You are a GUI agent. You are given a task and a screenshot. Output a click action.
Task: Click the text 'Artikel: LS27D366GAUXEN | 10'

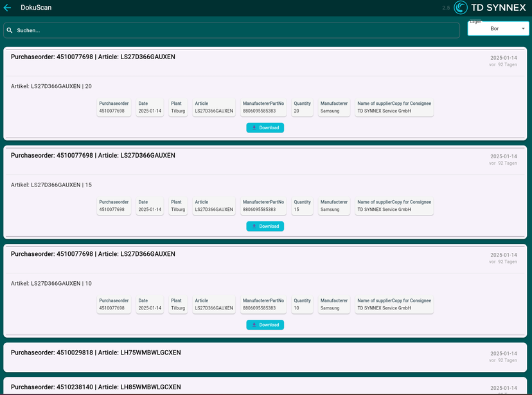51,283
